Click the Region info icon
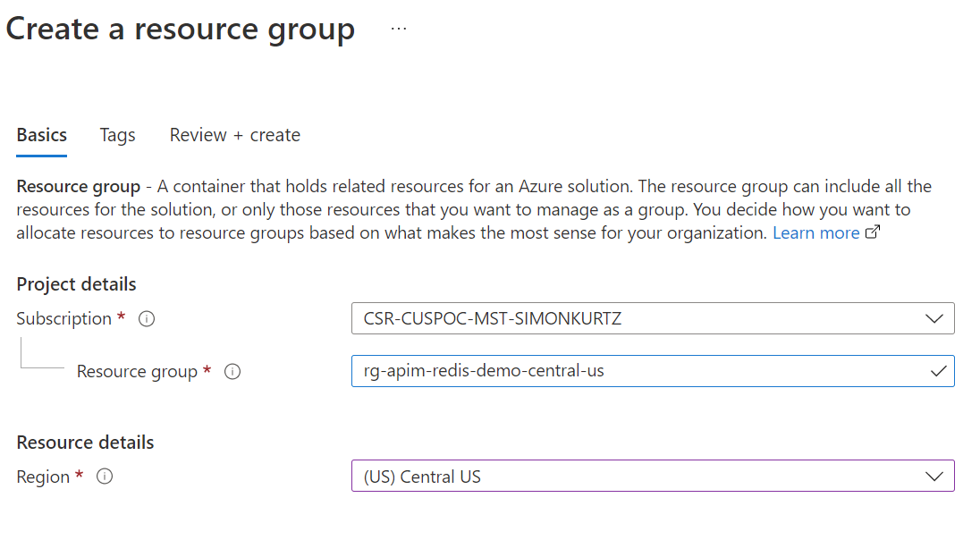This screenshot has width=980, height=540. click(105, 477)
